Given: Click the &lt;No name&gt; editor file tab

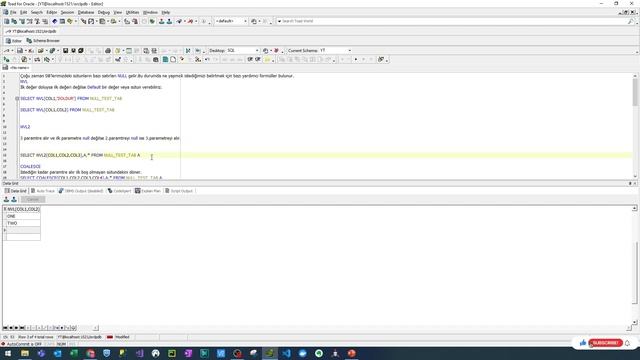Looking at the screenshot, I should [x=16, y=68].
